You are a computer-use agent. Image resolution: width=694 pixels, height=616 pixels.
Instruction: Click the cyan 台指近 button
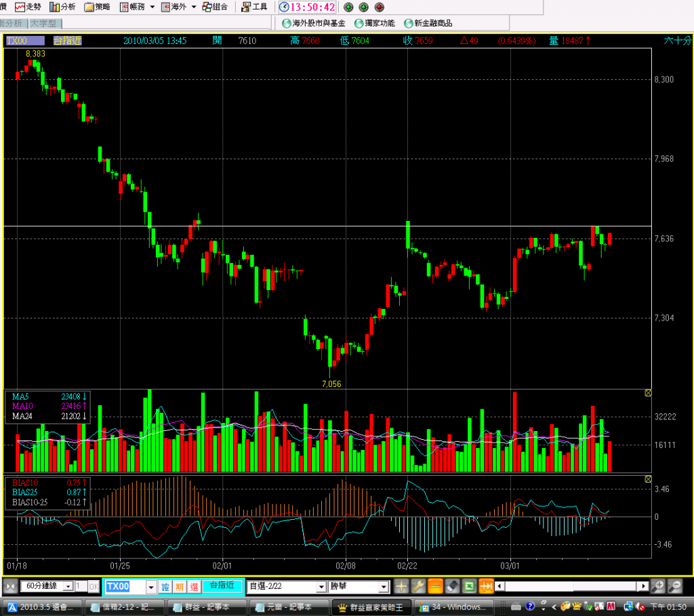[x=222, y=586]
